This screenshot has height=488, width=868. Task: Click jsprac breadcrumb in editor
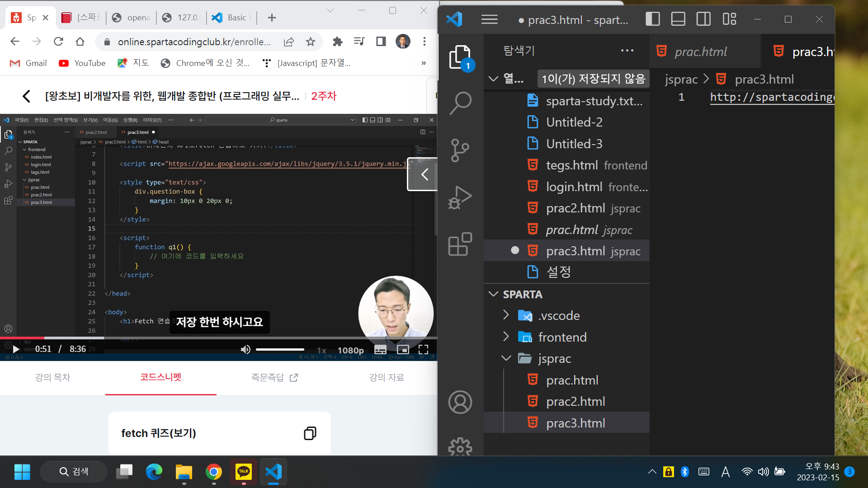681,79
